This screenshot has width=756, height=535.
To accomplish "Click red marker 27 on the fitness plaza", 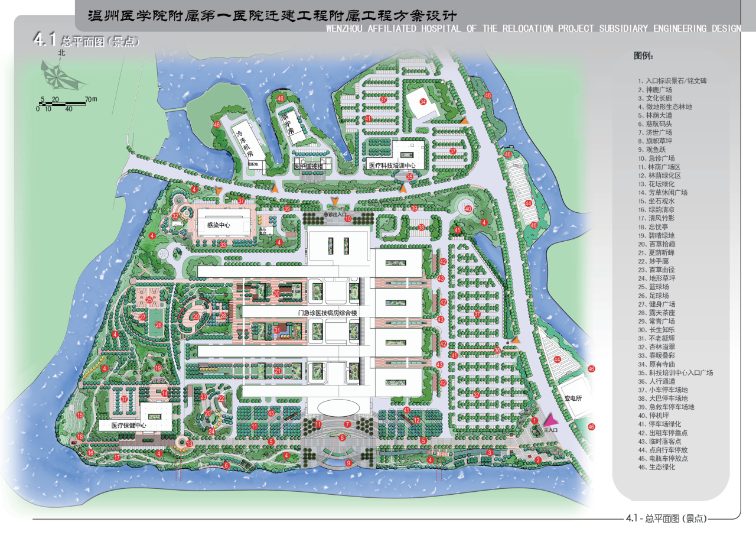I will point(142,316).
